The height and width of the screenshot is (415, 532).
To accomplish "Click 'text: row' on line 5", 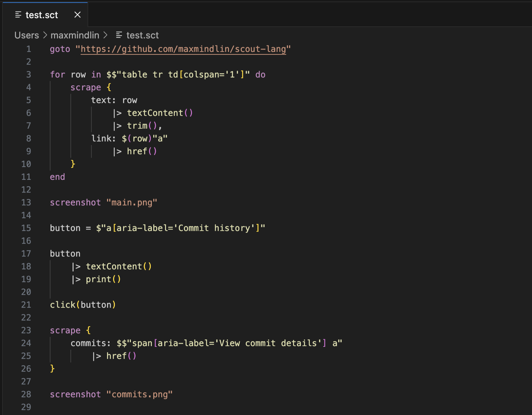I will 114,100.
